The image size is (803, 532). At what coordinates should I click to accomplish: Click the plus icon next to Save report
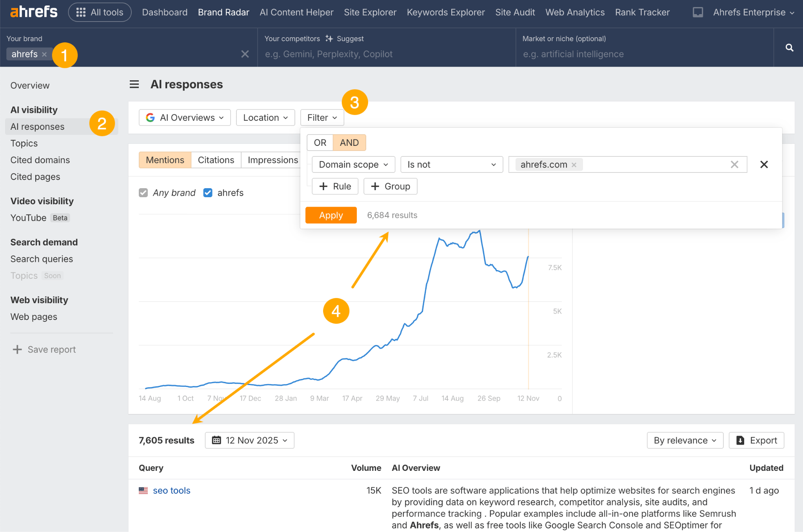(x=17, y=349)
